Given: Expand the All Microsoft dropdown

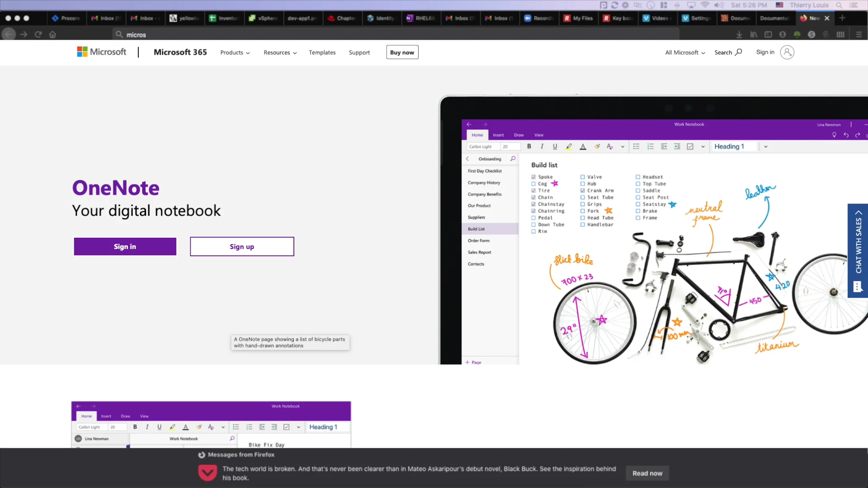Looking at the screenshot, I should click(x=684, y=52).
